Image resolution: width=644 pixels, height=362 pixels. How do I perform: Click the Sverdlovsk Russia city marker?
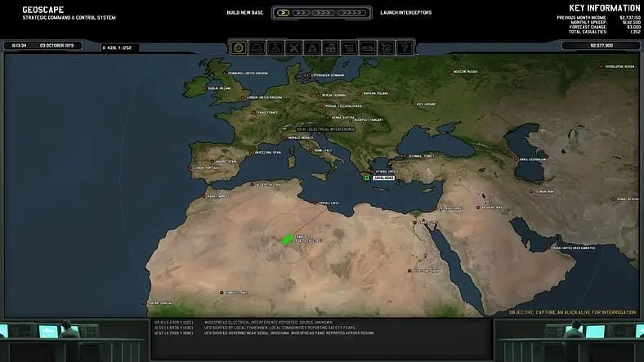602,66
